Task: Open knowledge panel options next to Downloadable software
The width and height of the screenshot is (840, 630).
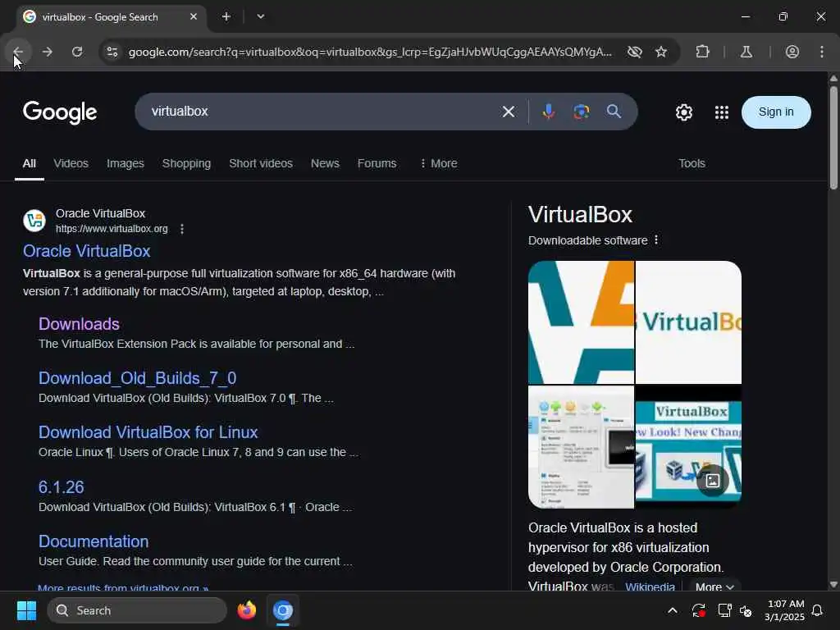Action: [656, 240]
